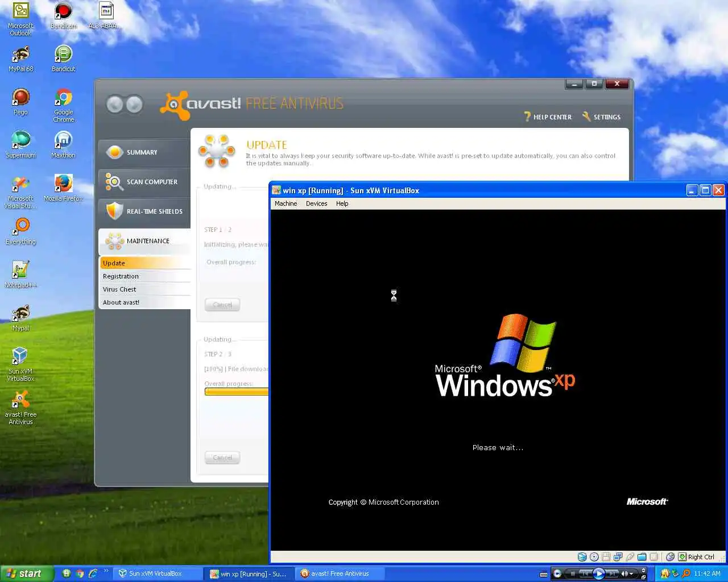Screen dimensions: 728x582
Task: Mute the Media Player toolbar volume
Action: click(x=624, y=573)
